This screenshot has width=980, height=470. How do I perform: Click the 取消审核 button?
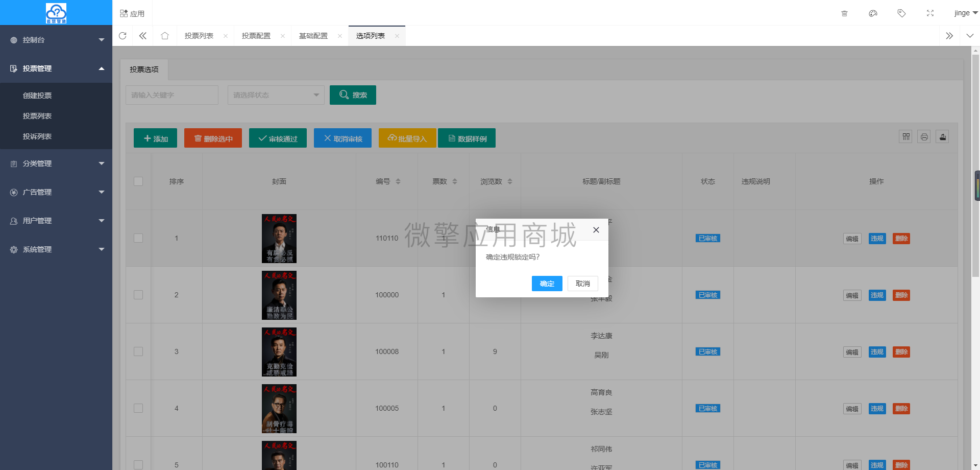pyautogui.click(x=342, y=138)
